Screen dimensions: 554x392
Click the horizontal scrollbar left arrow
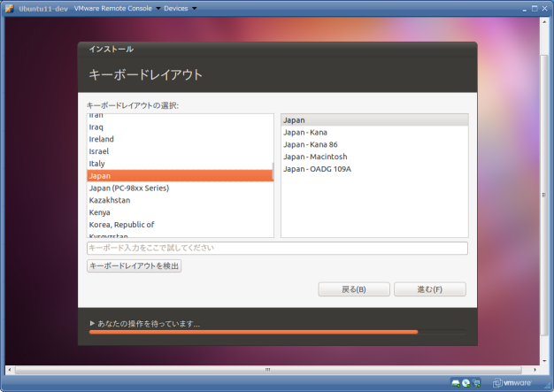coord(10,370)
